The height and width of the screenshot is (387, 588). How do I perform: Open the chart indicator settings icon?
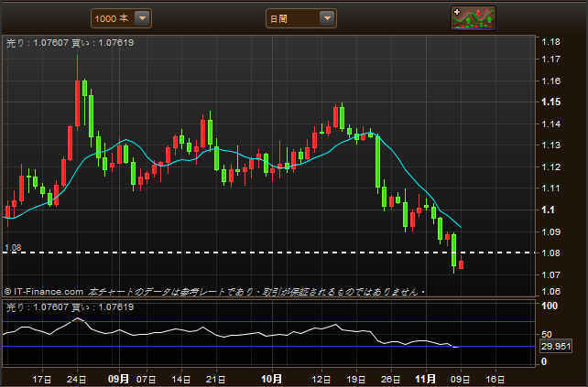(474, 18)
